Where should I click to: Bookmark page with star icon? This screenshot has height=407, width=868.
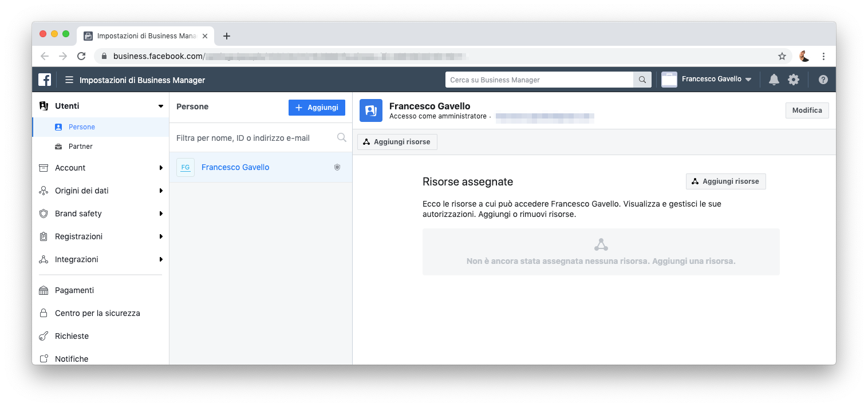(782, 56)
